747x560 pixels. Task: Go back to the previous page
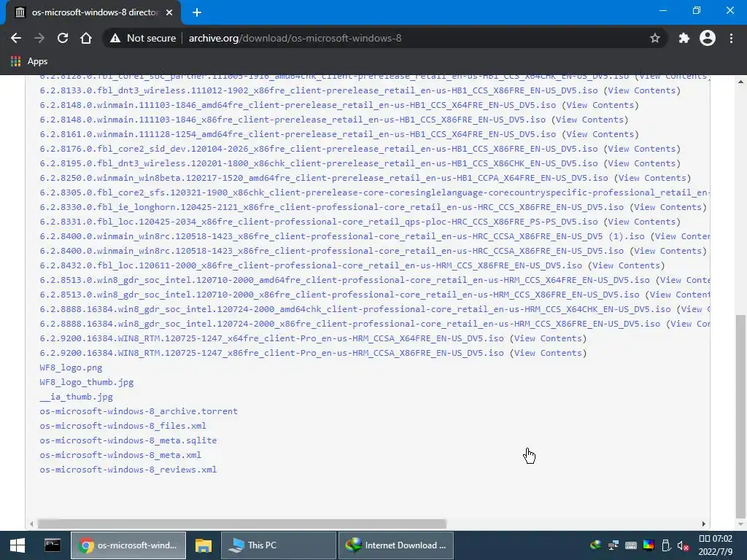(x=16, y=38)
